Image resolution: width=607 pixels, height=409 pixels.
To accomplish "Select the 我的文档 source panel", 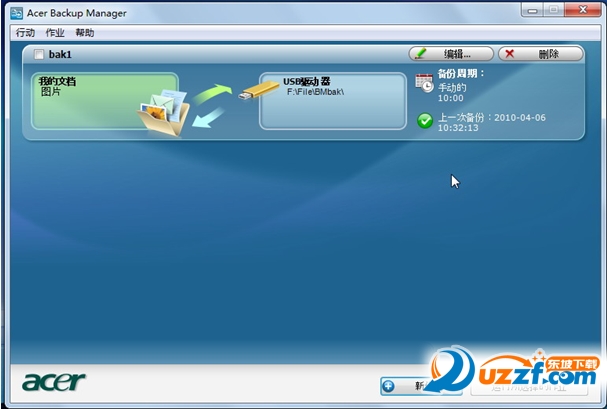I will pos(105,101).
